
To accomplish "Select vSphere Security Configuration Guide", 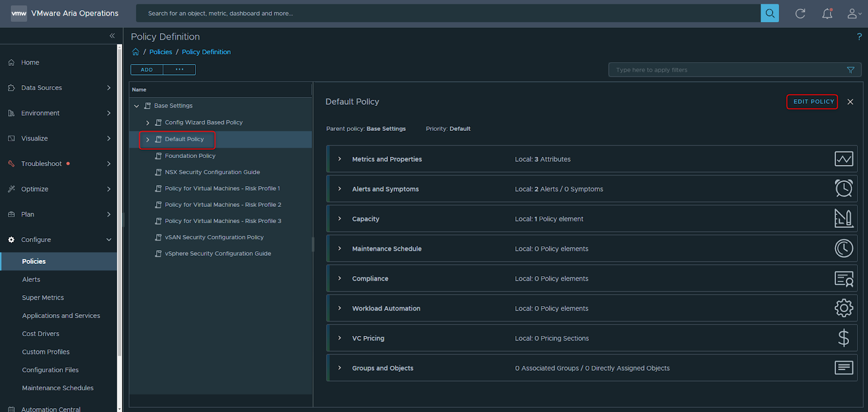I will [x=218, y=253].
